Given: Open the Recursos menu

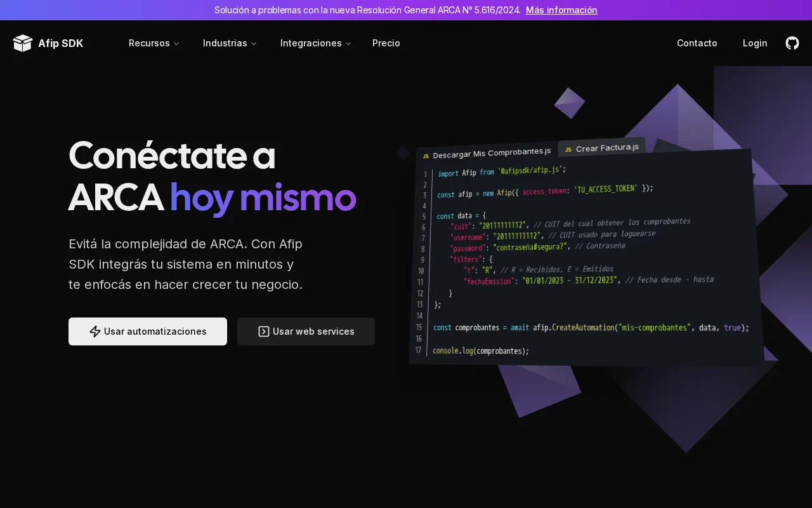Looking at the screenshot, I should point(154,43).
